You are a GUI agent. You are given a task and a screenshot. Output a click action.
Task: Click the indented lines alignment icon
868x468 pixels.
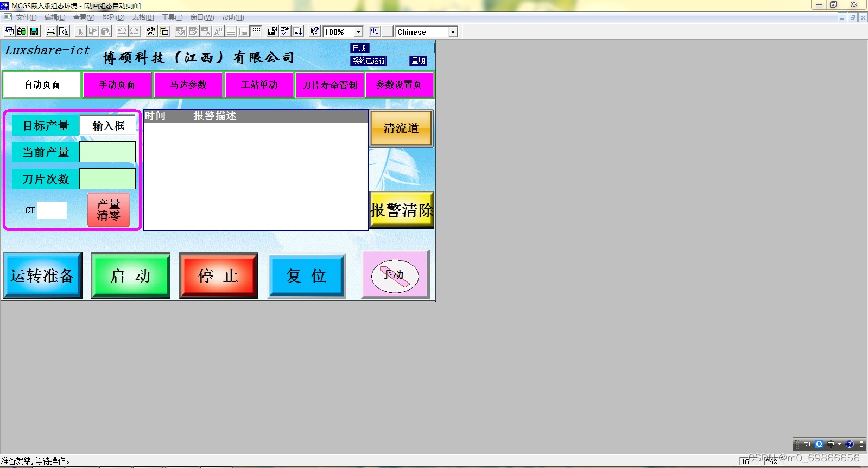[x=243, y=31]
